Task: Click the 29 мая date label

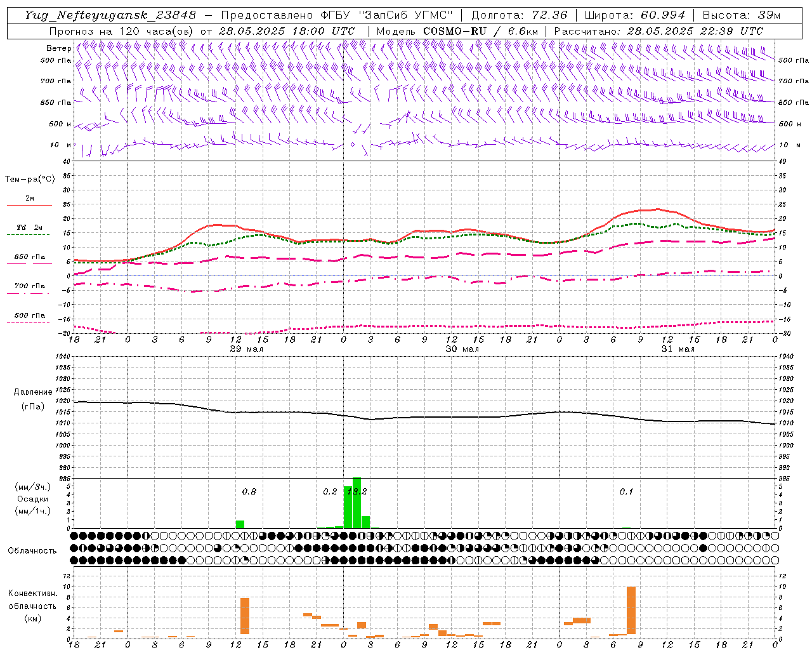Action: (246, 349)
